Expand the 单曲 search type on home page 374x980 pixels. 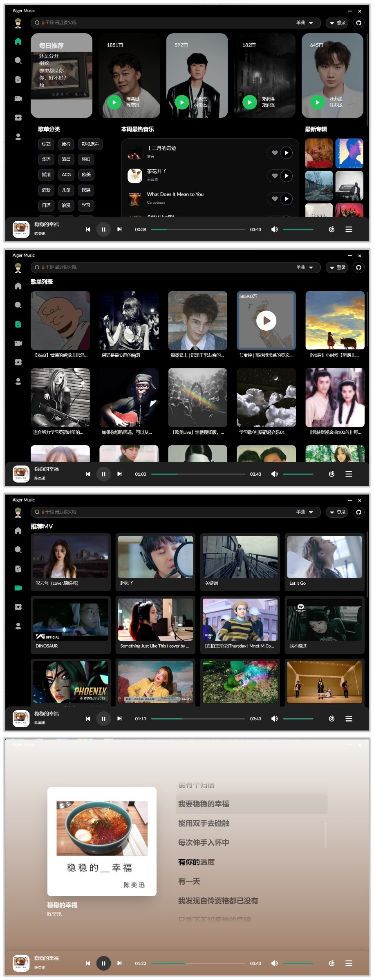pyautogui.click(x=305, y=23)
